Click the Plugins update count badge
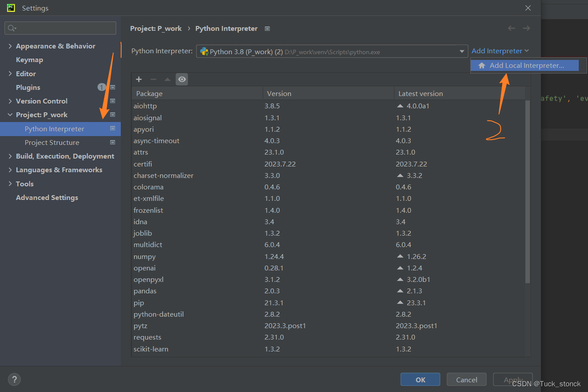 tap(101, 87)
